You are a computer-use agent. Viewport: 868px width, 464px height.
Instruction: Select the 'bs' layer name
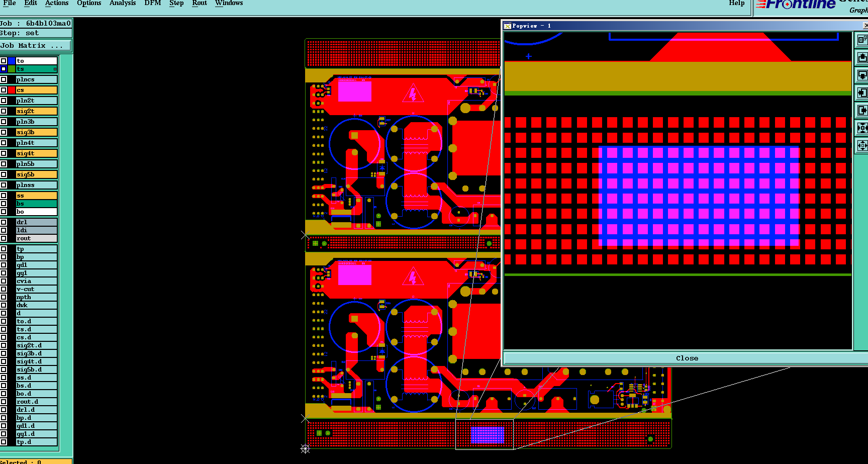(36, 204)
